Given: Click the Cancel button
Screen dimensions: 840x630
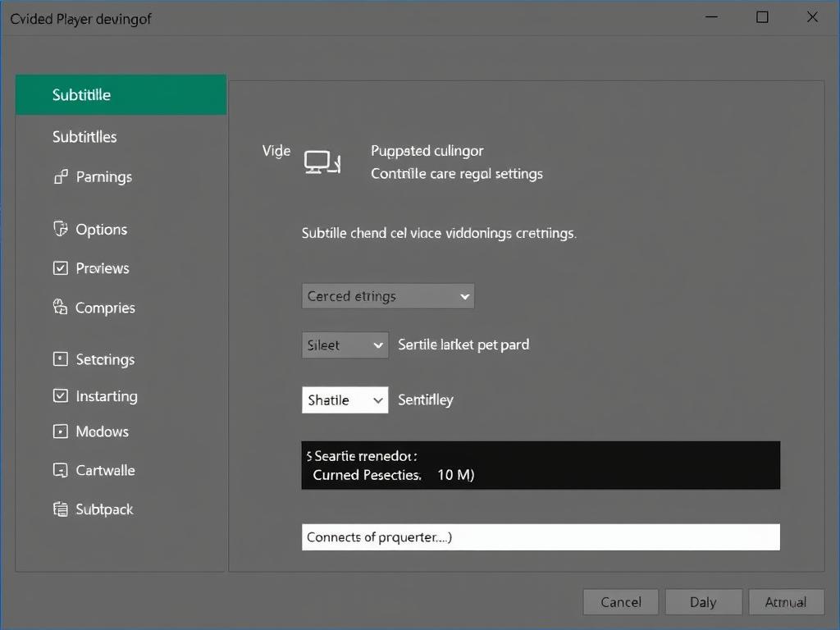Looking at the screenshot, I should coord(621,602).
